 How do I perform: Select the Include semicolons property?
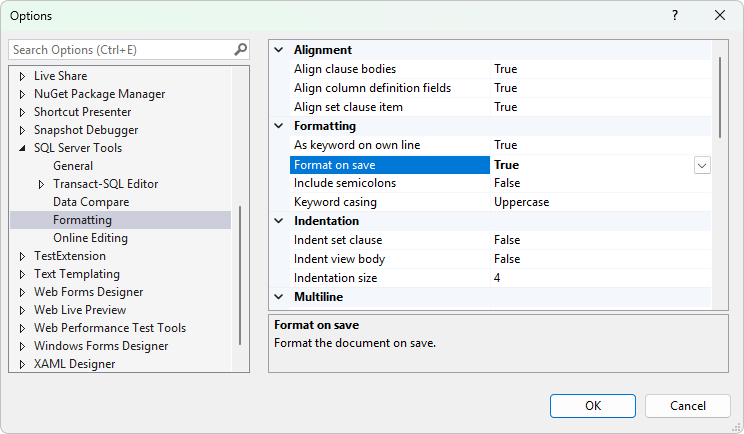point(345,184)
